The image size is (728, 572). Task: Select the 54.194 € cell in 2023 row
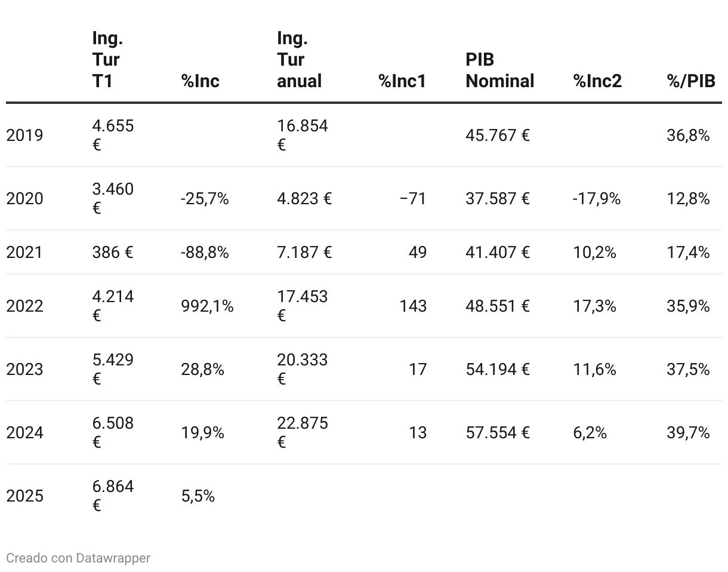tap(498, 370)
